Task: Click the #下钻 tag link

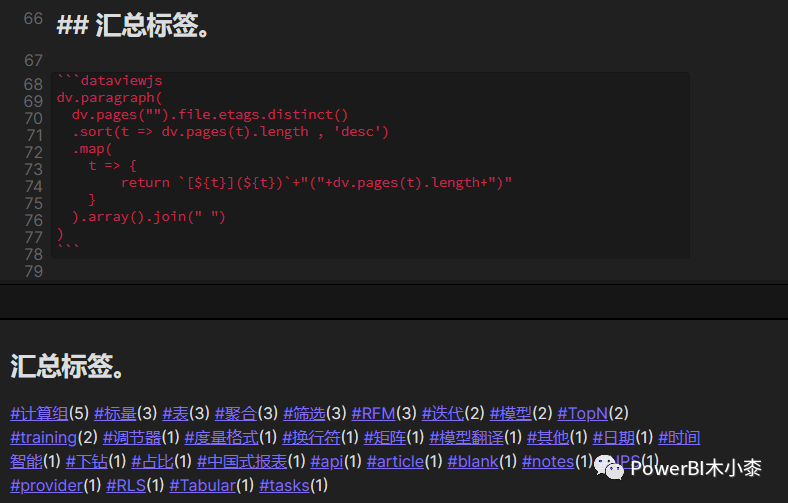Action: click(86, 462)
